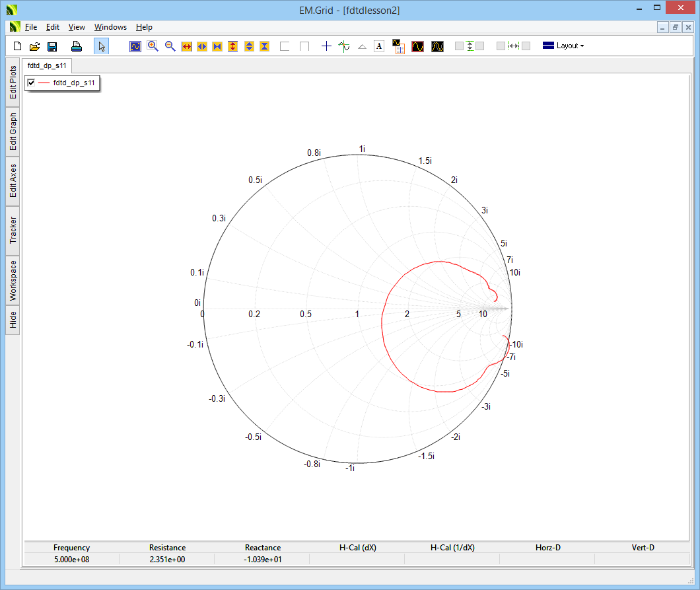
Task: Open the Edit Axes side panel
Action: (13, 181)
